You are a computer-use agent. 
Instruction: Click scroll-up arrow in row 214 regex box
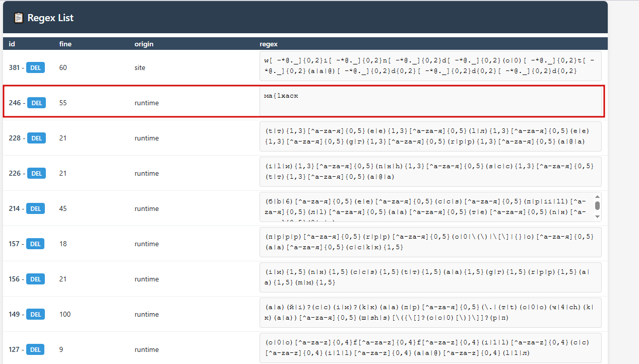click(x=597, y=197)
